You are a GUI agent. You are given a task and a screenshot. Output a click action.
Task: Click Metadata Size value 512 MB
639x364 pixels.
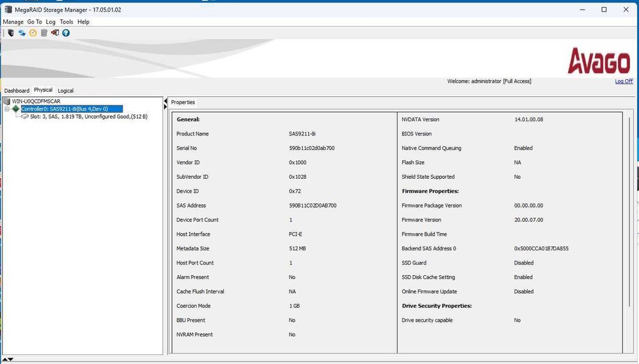click(x=298, y=248)
